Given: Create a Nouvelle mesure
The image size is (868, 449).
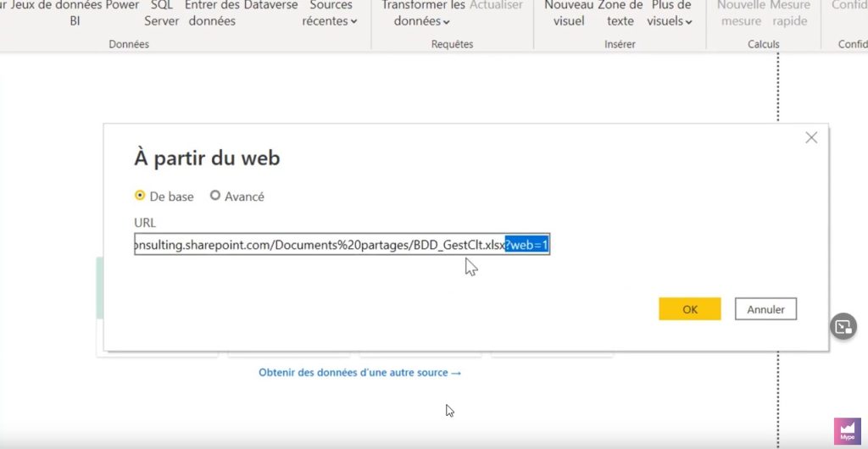Looking at the screenshot, I should click(741, 14).
